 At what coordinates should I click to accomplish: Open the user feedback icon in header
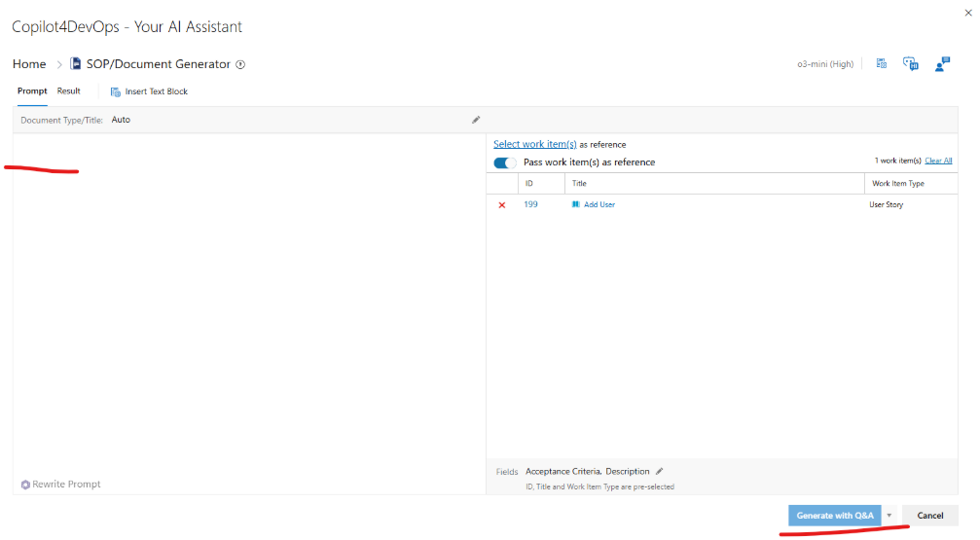[x=942, y=64]
